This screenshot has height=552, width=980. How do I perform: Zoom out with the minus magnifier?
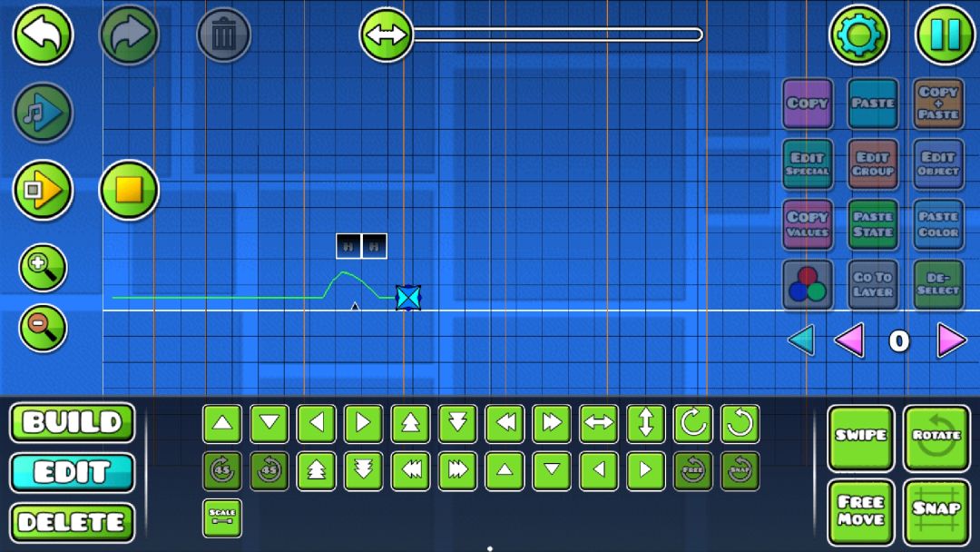click(x=43, y=328)
